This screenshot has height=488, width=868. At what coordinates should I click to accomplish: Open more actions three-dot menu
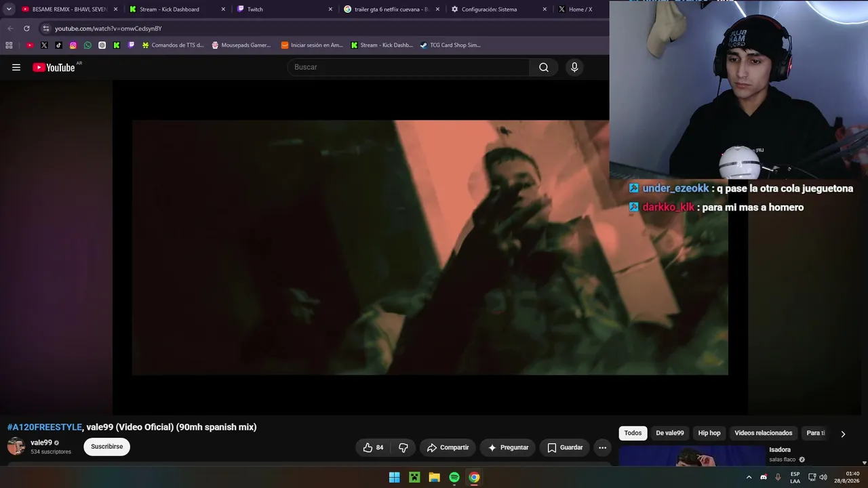tap(602, 447)
